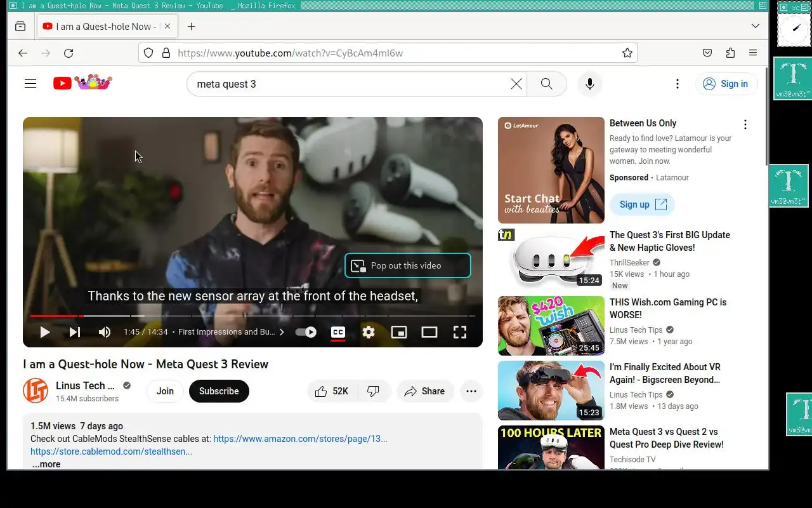Close the Quest-hole YouTube tab
This screenshot has height=508, width=812.
[167, 26]
